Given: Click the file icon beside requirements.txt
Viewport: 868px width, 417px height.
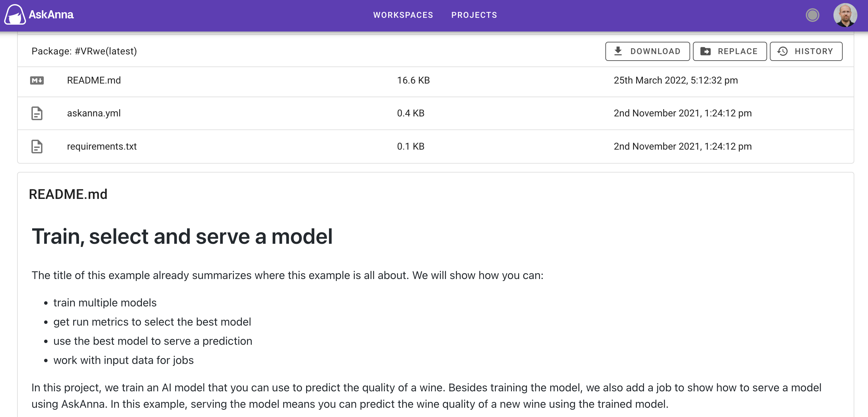Looking at the screenshot, I should pyautogui.click(x=37, y=147).
